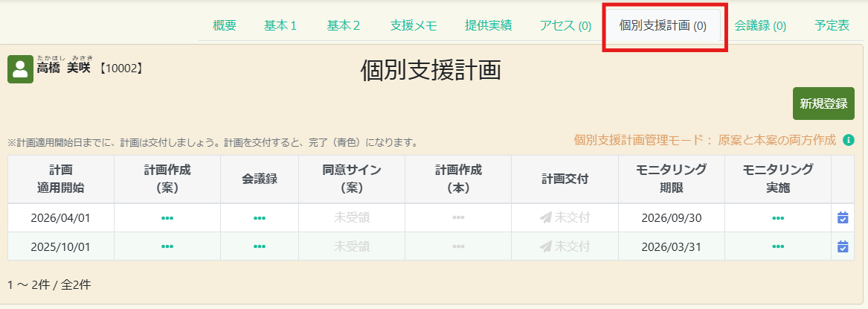Open 会議録 dots for 2026/04/01 row
Image resolution: width=868 pixels, height=309 pixels.
tap(260, 218)
